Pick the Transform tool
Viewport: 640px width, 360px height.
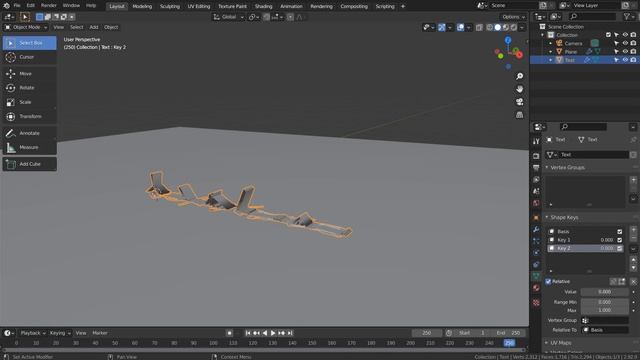[x=29, y=116]
